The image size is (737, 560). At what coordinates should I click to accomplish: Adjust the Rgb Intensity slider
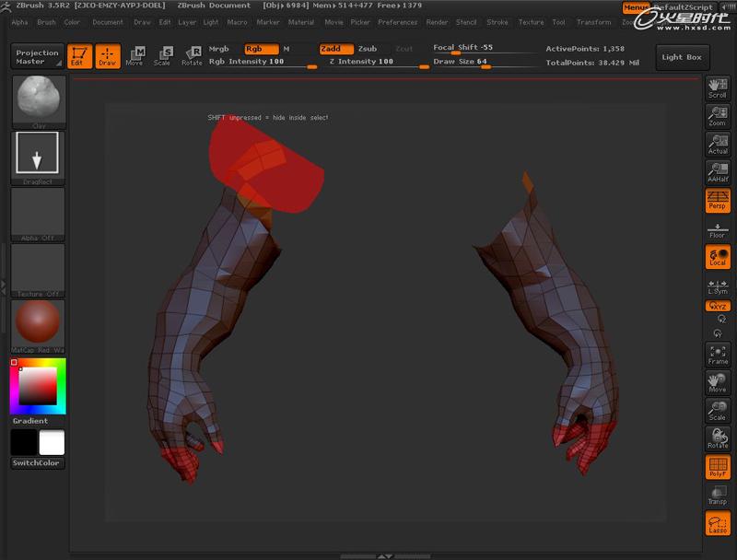coord(262,63)
